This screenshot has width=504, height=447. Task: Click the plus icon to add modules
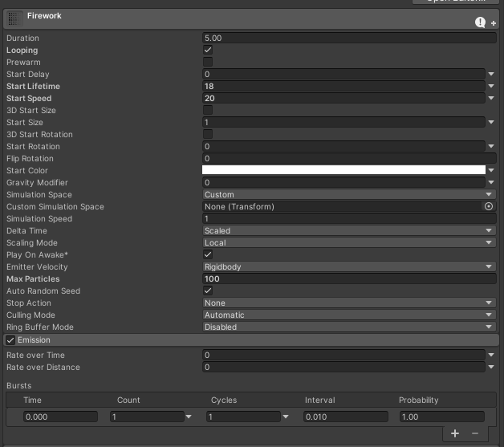[x=494, y=23]
